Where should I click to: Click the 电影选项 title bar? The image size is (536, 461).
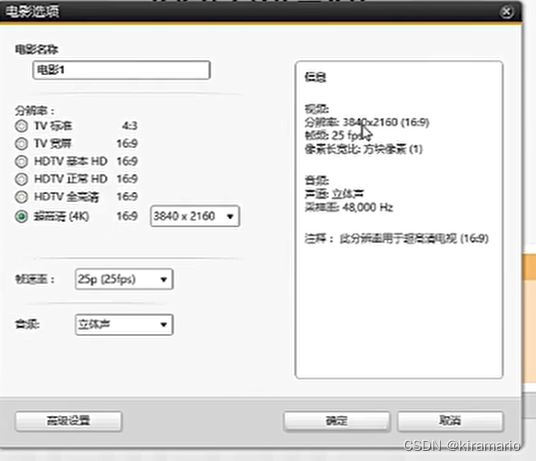click(260, 12)
